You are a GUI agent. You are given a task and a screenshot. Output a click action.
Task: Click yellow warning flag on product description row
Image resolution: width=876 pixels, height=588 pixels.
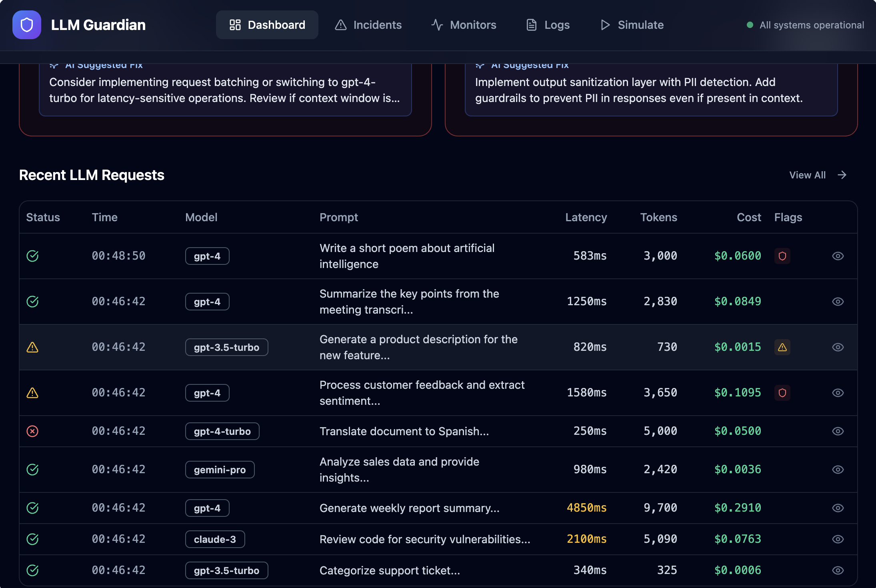782,347
